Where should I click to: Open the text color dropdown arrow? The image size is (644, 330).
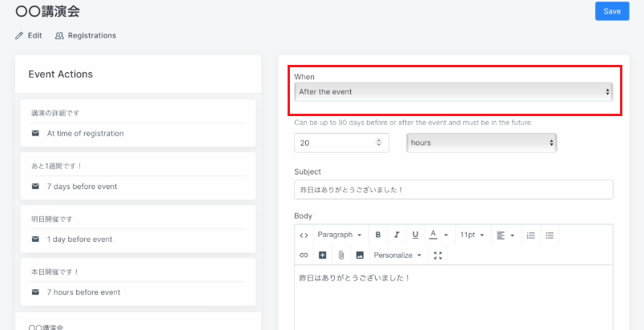(446, 235)
